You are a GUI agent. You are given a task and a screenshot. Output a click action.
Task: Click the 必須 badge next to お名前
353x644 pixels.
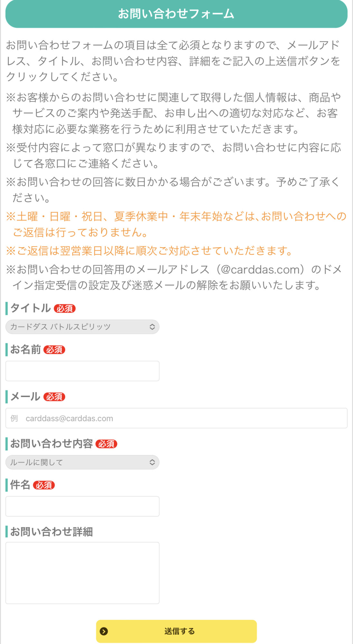pyautogui.click(x=54, y=350)
